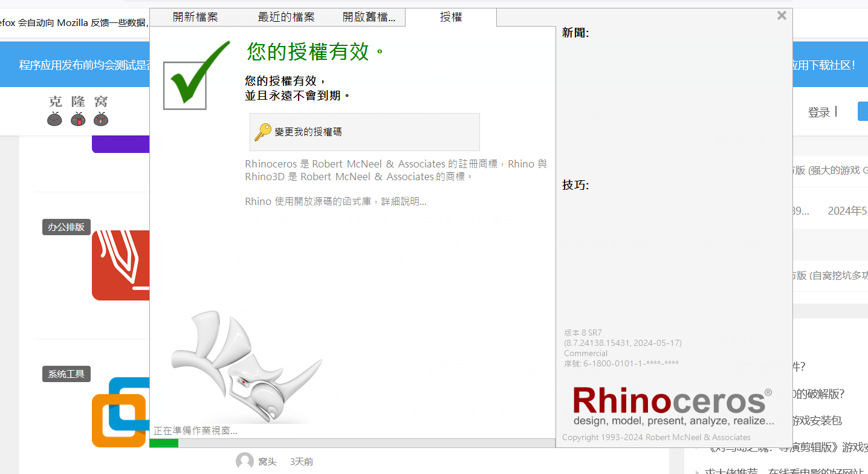
Task: Click the 正在準備作業視窗... status text
Action: tap(195, 430)
